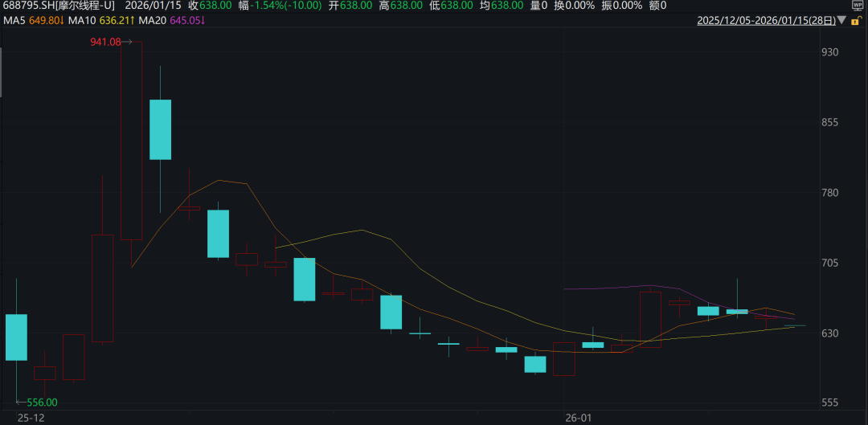Click the 630 price axis label

click(831, 333)
